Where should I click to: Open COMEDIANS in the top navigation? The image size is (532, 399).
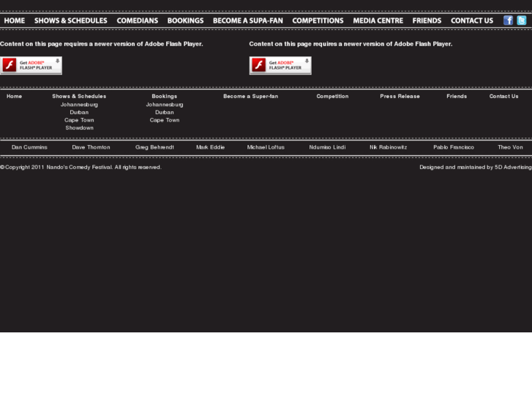click(138, 20)
